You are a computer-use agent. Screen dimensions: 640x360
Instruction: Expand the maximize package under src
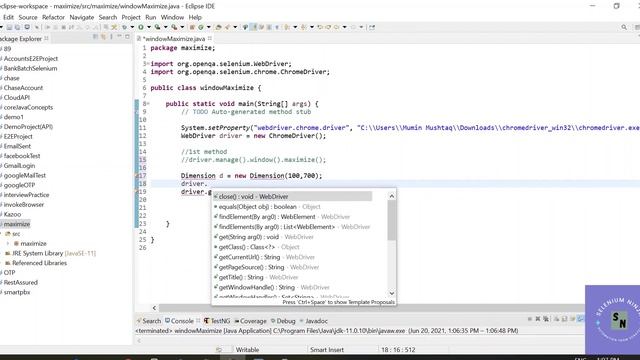(8, 243)
